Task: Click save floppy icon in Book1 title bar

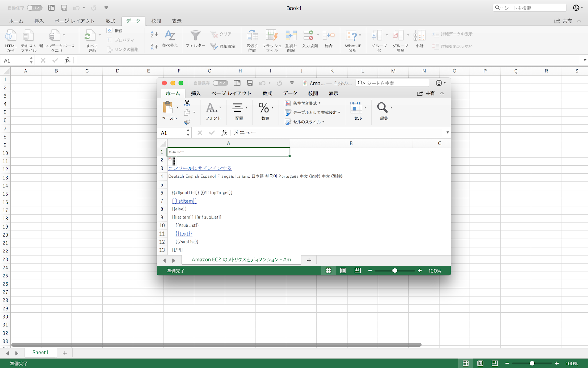Action: point(64,8)
